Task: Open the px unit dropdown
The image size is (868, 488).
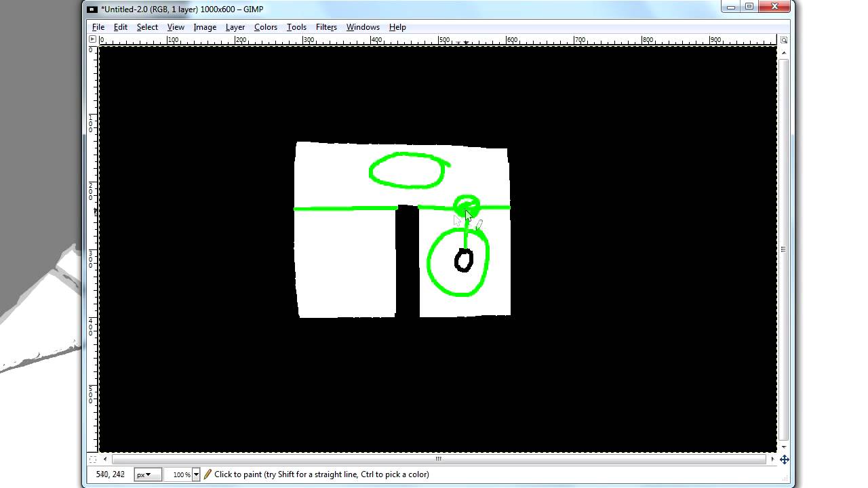Action: click(147, 474)
